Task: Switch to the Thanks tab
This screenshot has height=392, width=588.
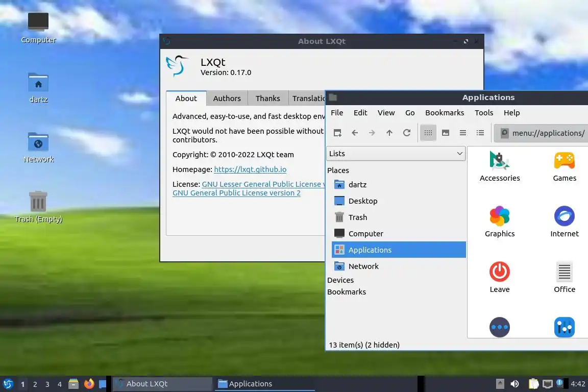Action: click(268, 99)
